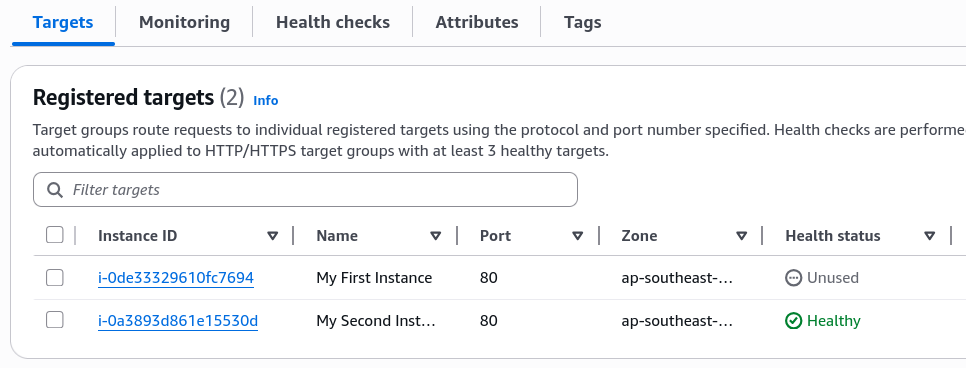Open the Attributes tab
Image resolution: width=966 pixels, height=368 pixels.
[x=477, y=22]
